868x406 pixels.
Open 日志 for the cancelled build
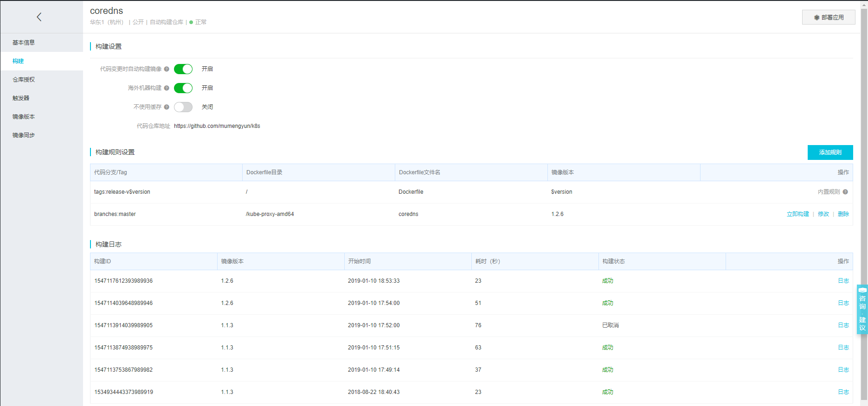click(x=843, y=325)
